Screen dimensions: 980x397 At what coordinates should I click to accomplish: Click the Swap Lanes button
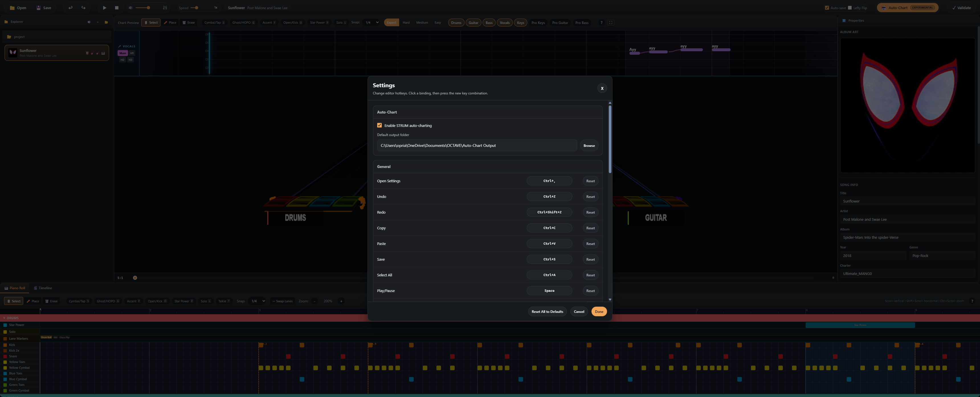[282, 301]
